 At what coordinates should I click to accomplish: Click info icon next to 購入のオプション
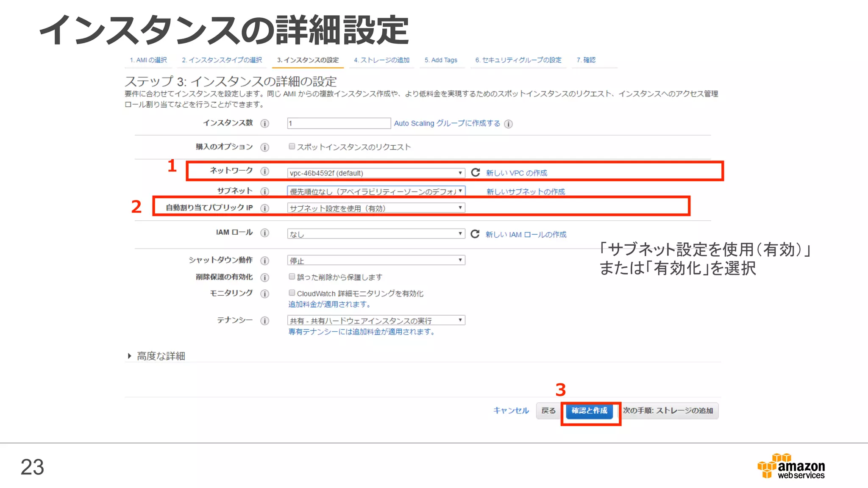tap(265, 147)
